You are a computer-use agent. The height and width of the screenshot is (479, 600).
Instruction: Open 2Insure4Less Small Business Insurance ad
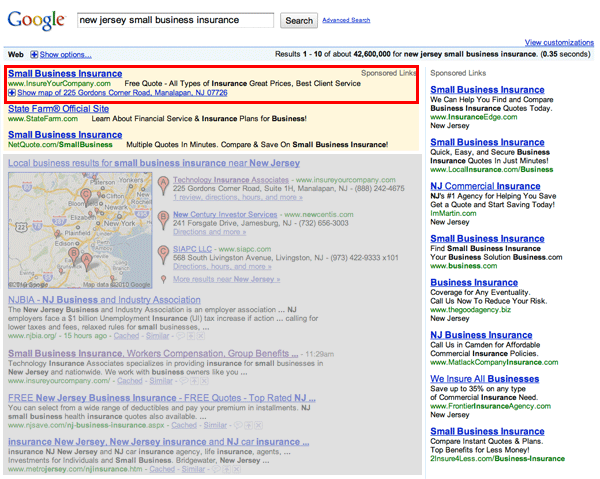[487, 431]
